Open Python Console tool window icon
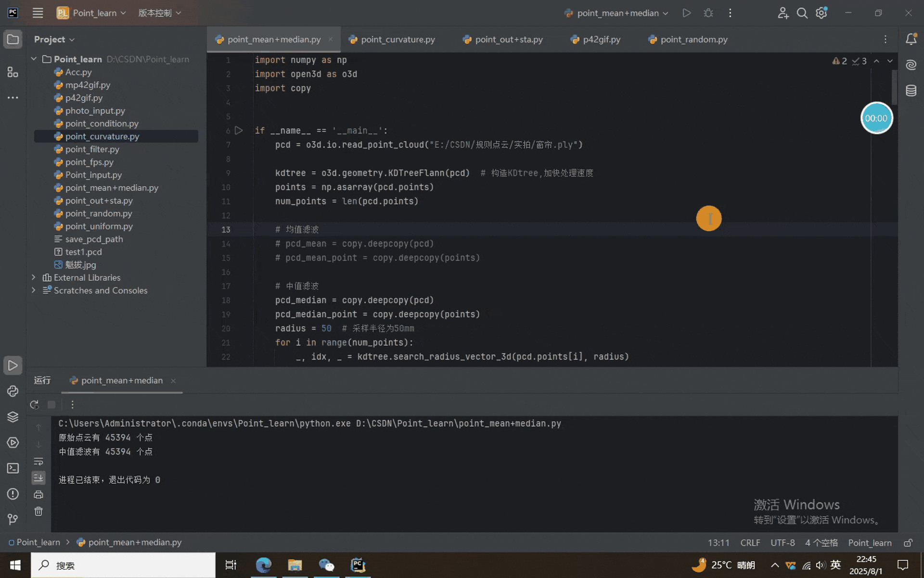 click(x=13, y=391)
